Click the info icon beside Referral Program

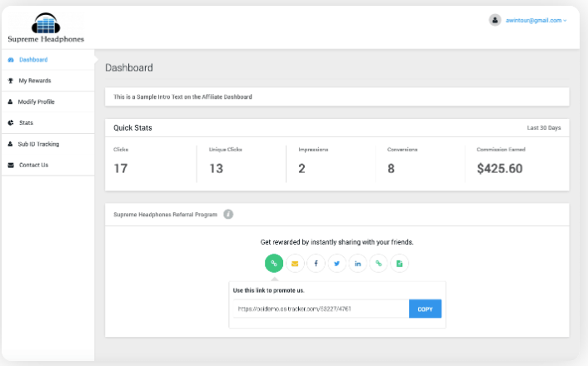(228, 214)
